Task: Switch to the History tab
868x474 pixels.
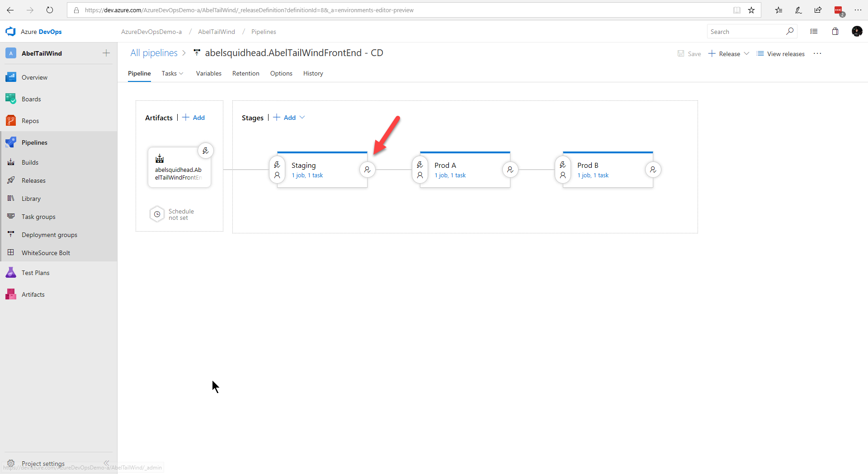Action: click(x=313, y=73)
